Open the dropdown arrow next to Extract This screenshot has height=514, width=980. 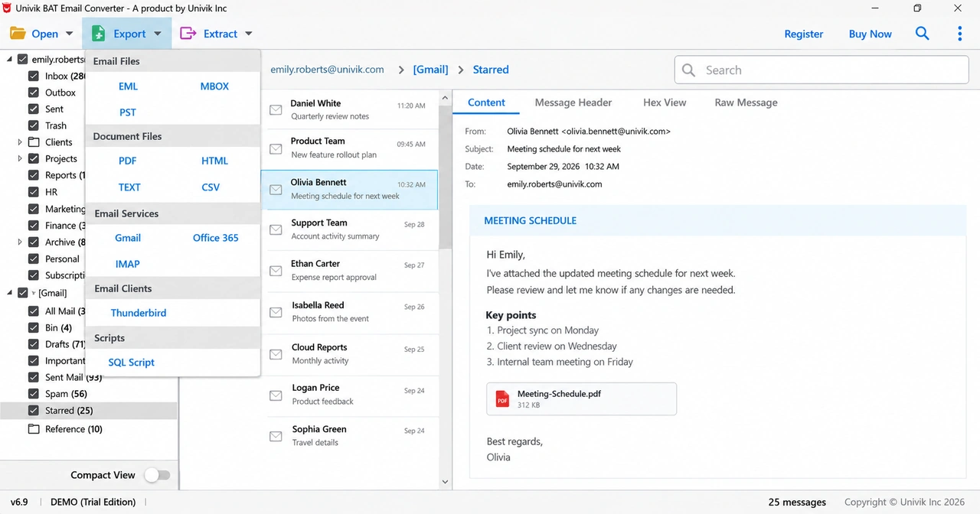(x=248, y=34)
